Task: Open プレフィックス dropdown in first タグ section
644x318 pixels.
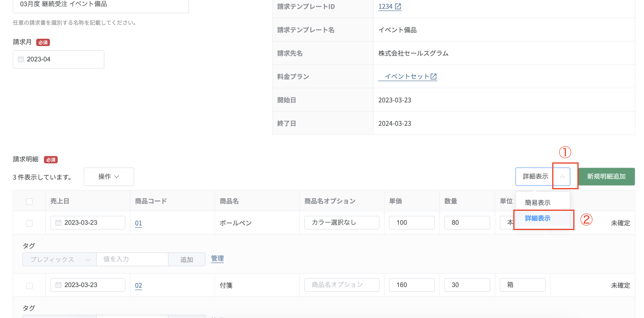Action: (x=60, y=259)
